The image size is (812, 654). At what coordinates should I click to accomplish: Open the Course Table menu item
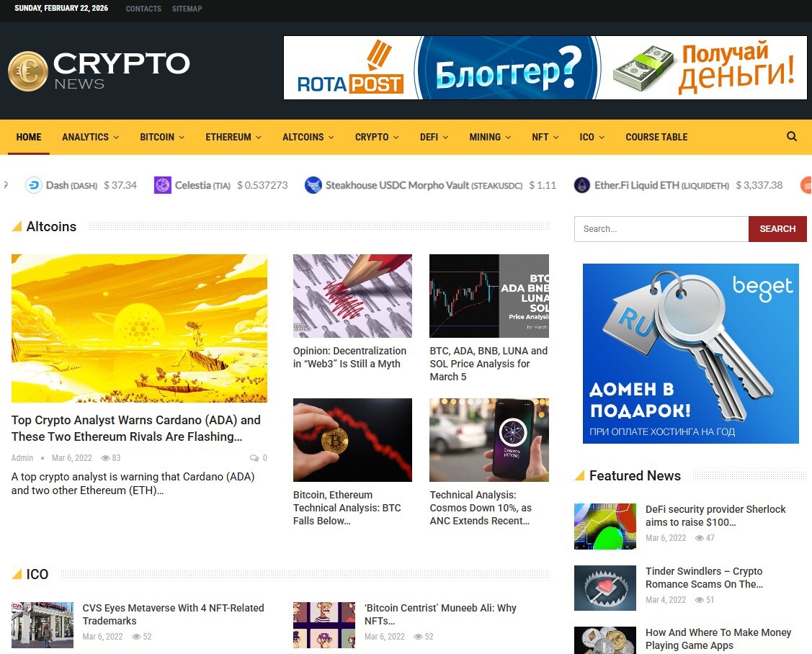[x=656, y=137]
